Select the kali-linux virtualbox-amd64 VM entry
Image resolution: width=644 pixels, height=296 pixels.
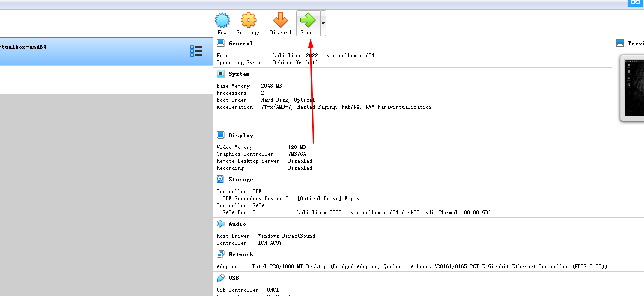coord(106,51)
